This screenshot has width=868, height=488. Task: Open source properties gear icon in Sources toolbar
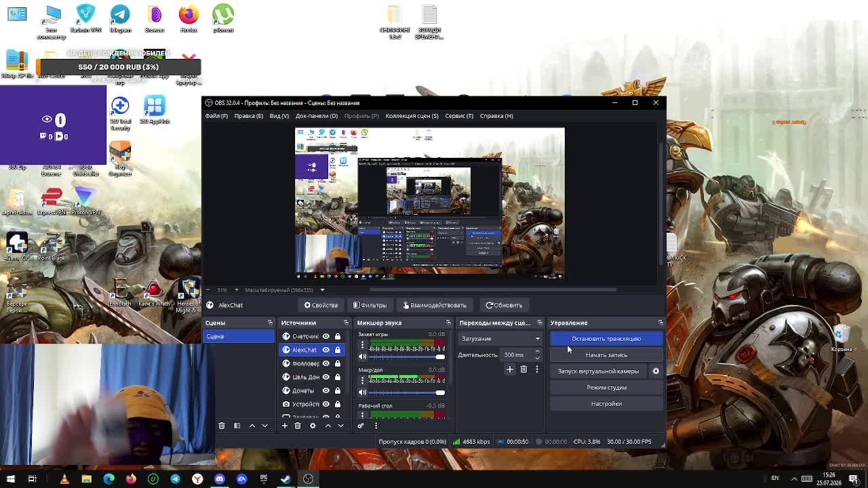[313, 426]
